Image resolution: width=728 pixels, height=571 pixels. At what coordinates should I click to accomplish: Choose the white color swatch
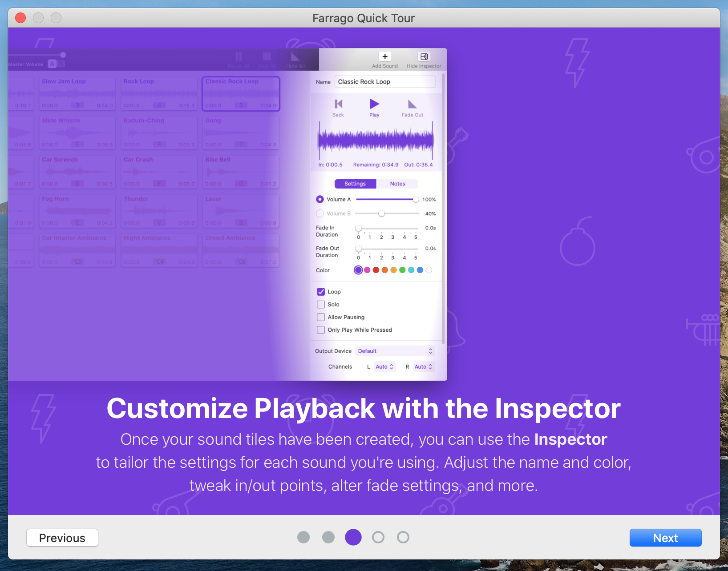[x=429, y=270]
